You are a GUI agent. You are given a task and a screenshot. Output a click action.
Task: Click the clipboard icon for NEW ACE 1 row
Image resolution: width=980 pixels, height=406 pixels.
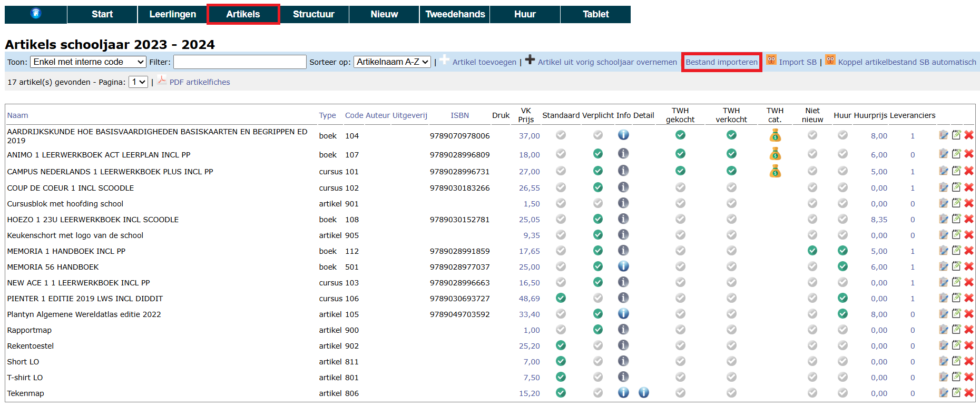tap(944, 282)
